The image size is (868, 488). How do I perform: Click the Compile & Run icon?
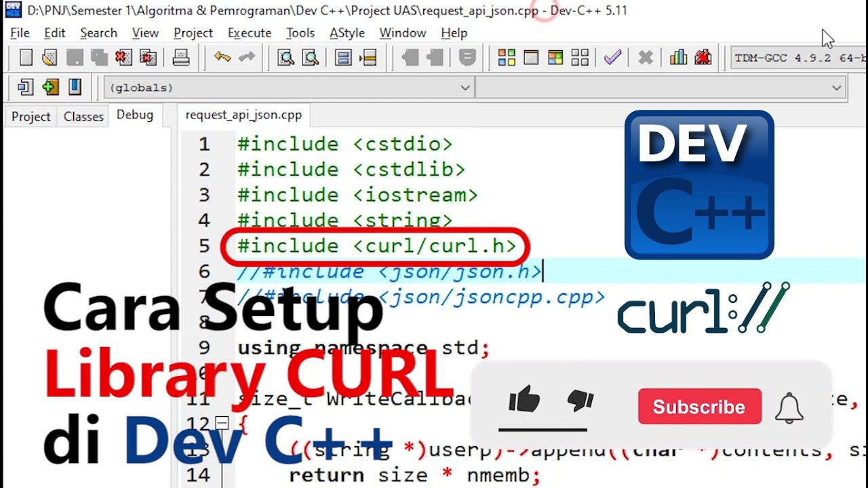(x=555, y=58)
